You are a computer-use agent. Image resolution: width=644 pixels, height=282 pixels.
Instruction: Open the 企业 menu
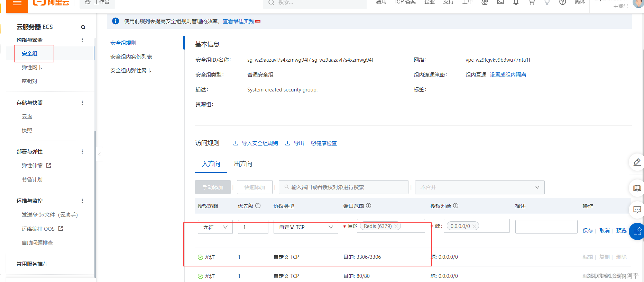click(x=429, y=2)
